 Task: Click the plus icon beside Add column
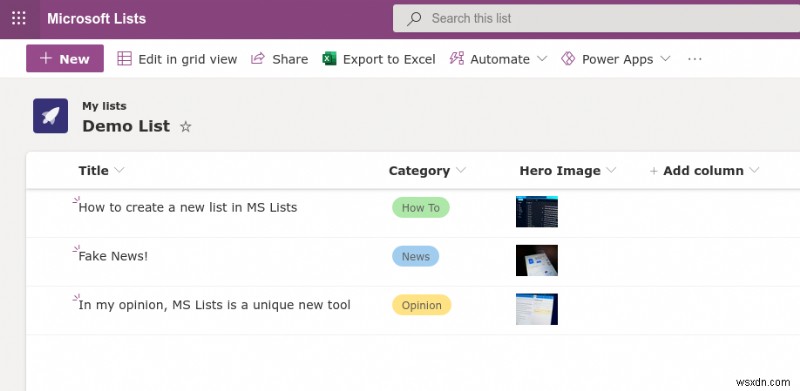654,171
